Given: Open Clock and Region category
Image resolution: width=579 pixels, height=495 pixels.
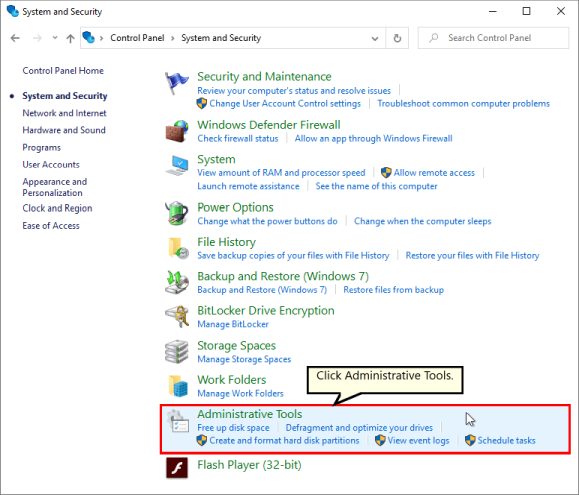Looking at the screenshot, I should click(x=57, y=208).
